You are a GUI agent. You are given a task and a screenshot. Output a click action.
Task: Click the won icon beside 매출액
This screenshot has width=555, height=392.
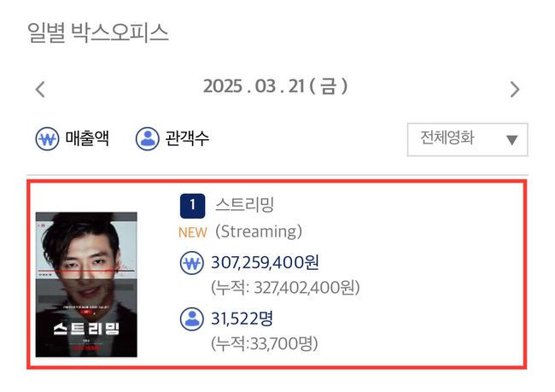(x=47, y=139)
